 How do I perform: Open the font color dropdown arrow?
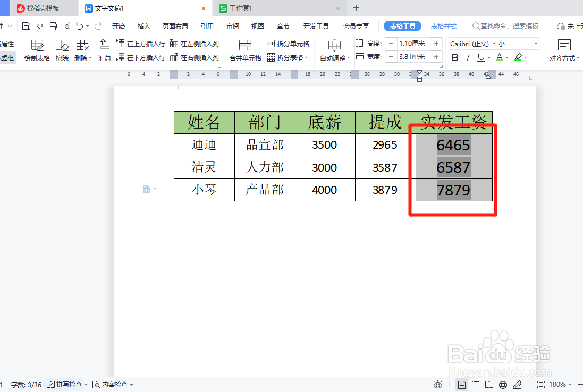click(x=507, y=57)
